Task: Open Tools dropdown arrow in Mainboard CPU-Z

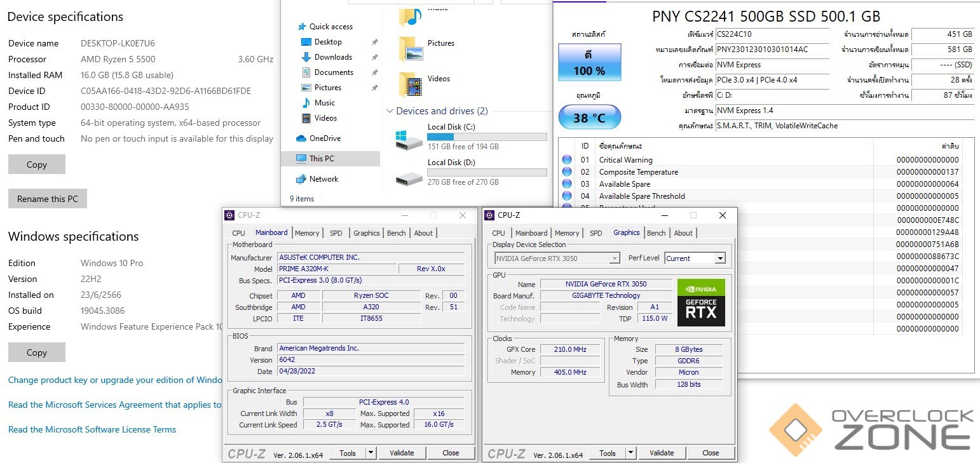Action: [x=371, y=453]
